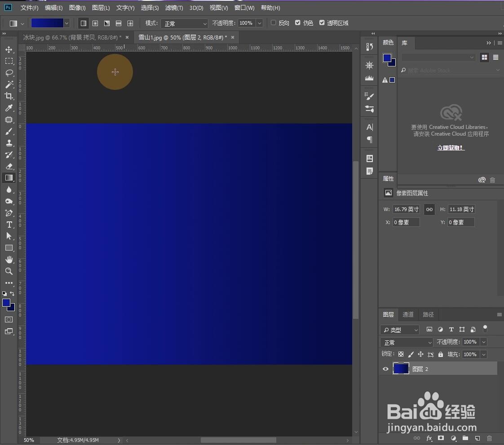Uncheck the 仿色 dither checkbox
504x445 pixels.
[298, 22]
